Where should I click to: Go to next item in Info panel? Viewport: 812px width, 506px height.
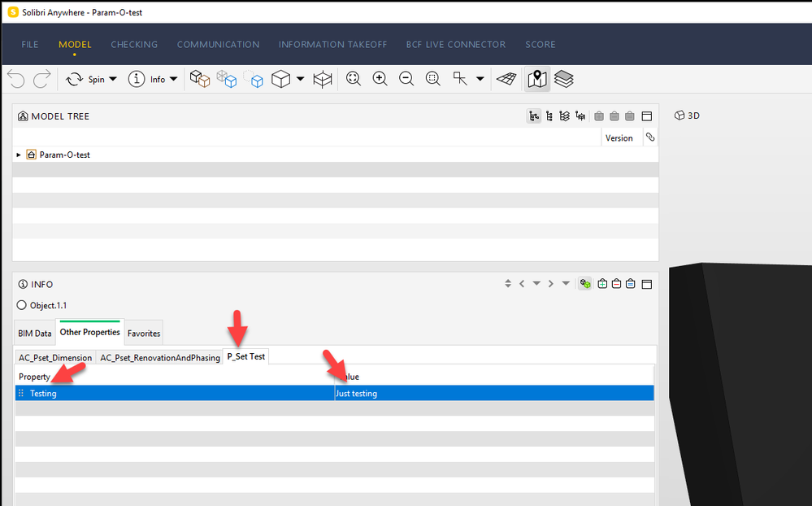point(551,284)
